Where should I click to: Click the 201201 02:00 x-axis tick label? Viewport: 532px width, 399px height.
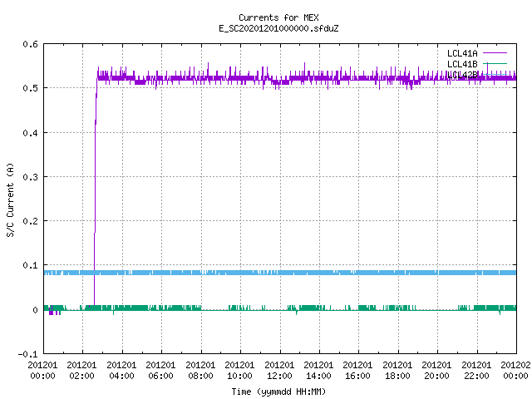pyautogui.click(x=81, y=370)
